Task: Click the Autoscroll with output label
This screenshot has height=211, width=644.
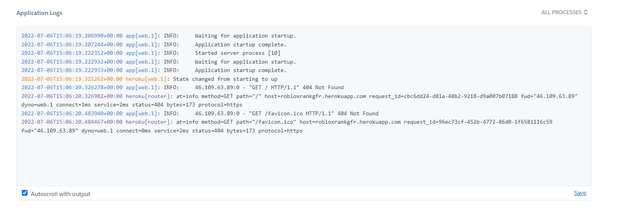Action: coord(61,194)
